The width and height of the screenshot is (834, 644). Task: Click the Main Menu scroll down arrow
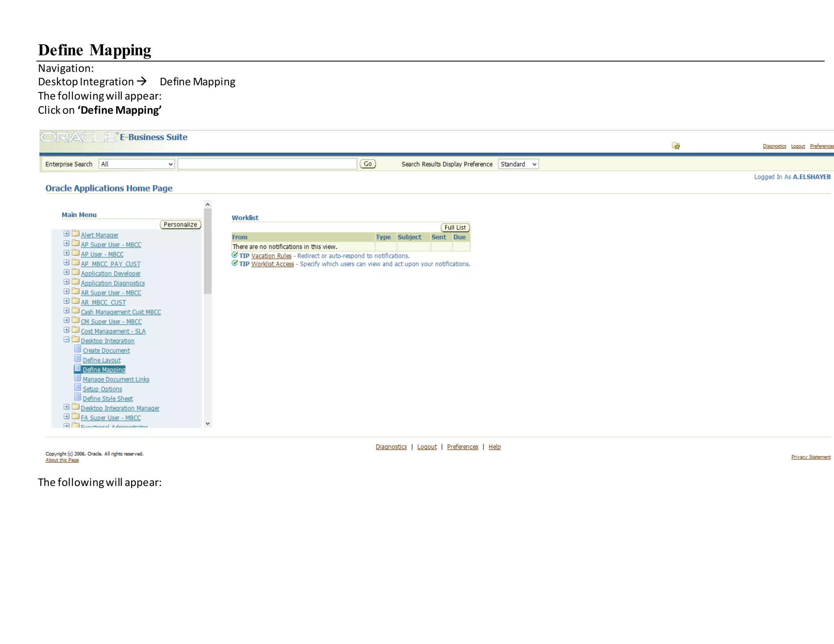pos(208,424)
